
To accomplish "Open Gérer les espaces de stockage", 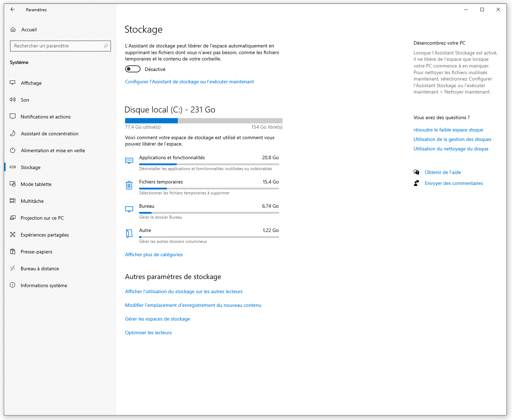I will (x=157, y=319).
